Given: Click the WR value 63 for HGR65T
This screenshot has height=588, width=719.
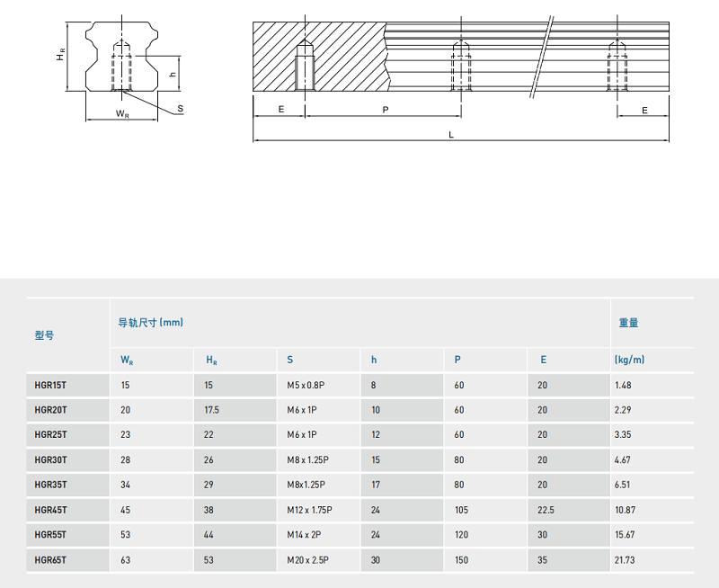Looking at the screenshot, I should [125, 560].
